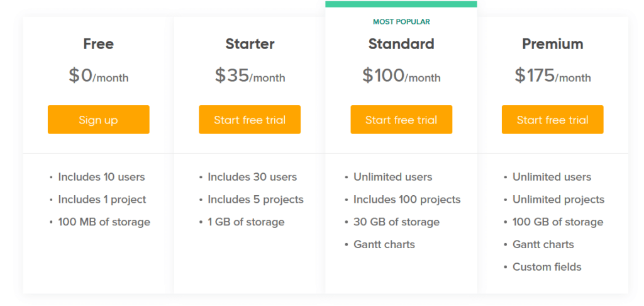The width and height of the screenshot is (644, 306).
Task: Select the Standard plan heading
Action: 401,44
